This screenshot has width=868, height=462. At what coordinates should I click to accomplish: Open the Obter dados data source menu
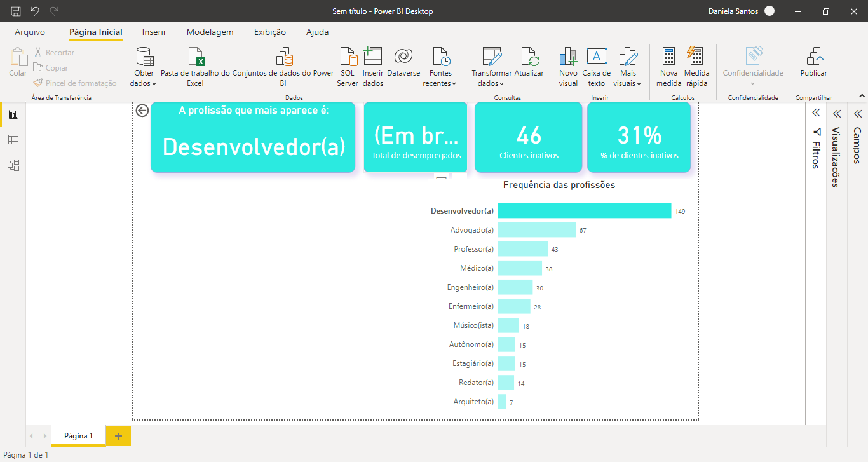click(x=144, y=67)
